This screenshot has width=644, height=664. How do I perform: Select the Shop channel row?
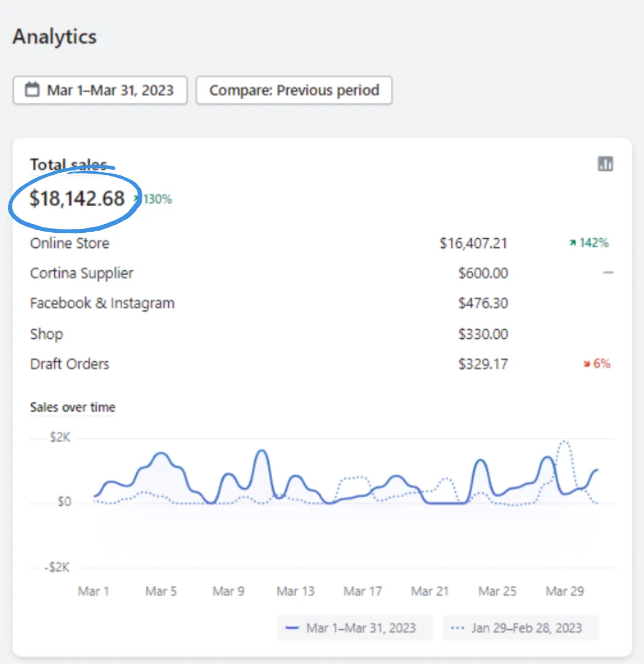point(47,334)
